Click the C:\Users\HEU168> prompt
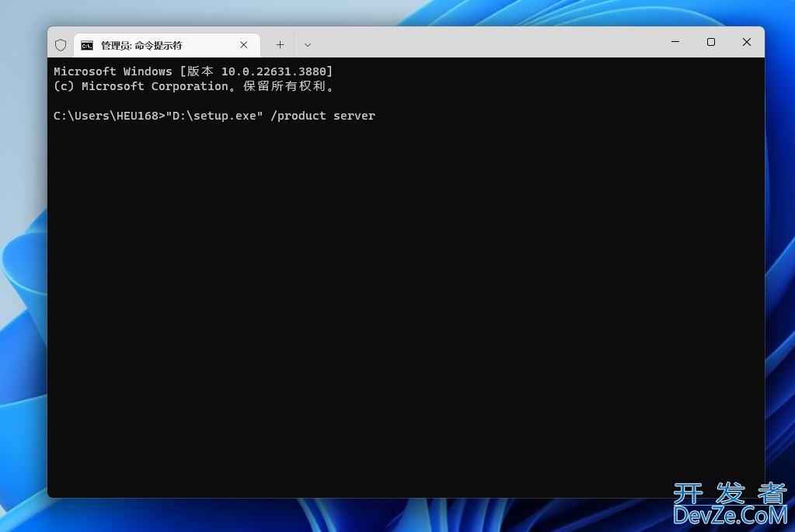This screenshot has width=795, height=532. [110, 116]
